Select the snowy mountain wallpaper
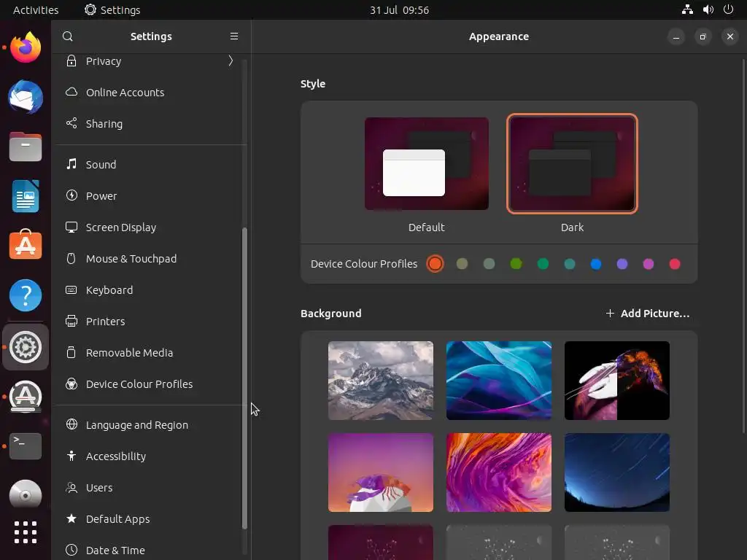This screenshot has height=560, width=747. pos(381,381)
